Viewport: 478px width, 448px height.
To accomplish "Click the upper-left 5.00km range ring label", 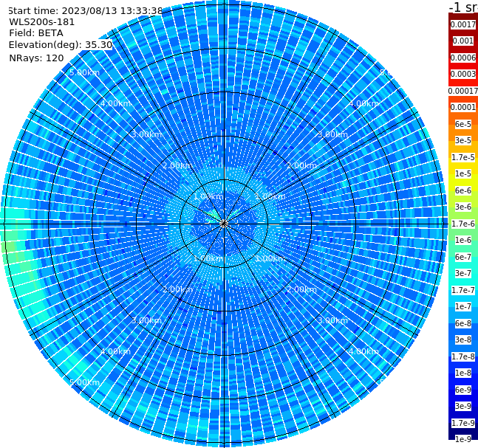I will [x=84, y=72].
